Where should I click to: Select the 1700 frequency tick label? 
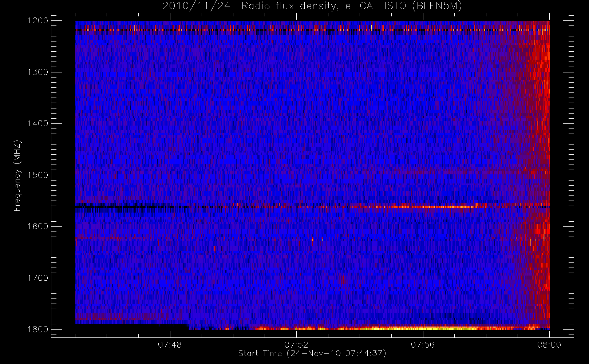coord(38,278)
